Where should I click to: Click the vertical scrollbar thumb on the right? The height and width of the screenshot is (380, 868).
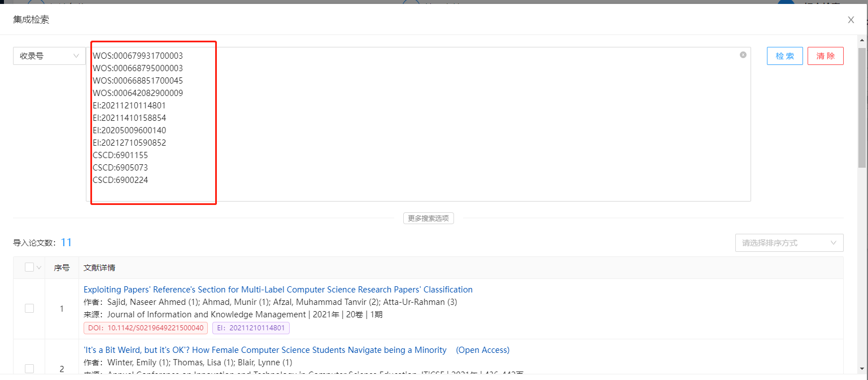pyautogui.click(x=862, y=107)
